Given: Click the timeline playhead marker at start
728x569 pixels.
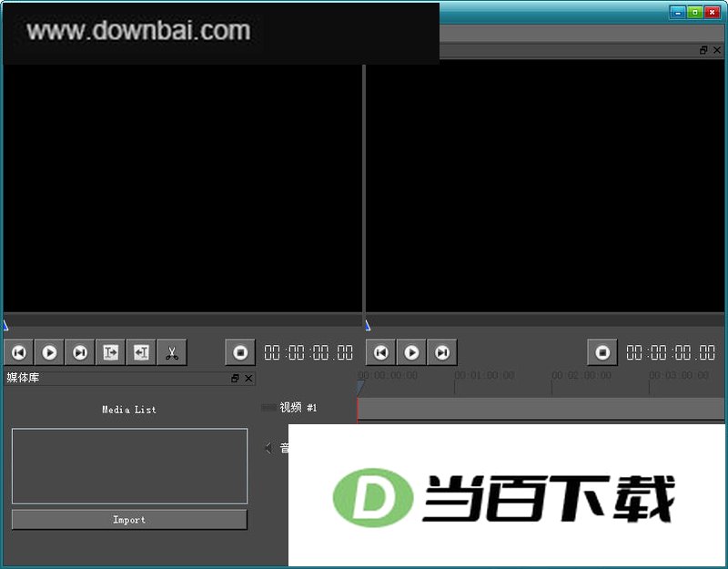Looking at the screenshot, I should point(360,387).
